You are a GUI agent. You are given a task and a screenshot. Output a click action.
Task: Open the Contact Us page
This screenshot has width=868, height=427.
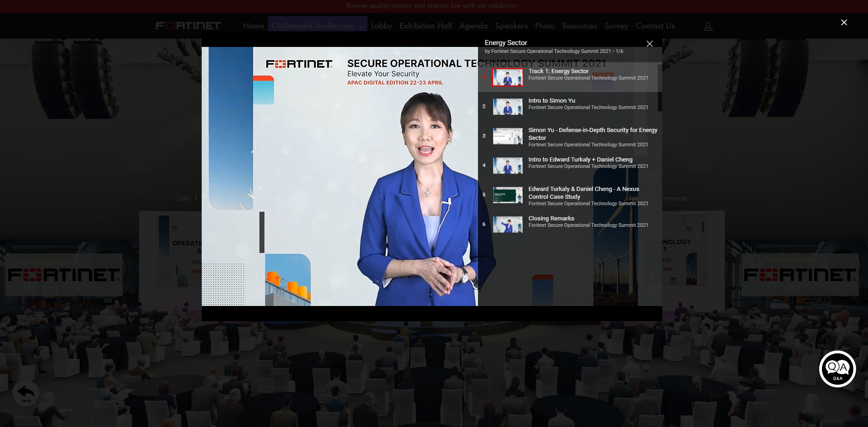(x=655, y=26)
